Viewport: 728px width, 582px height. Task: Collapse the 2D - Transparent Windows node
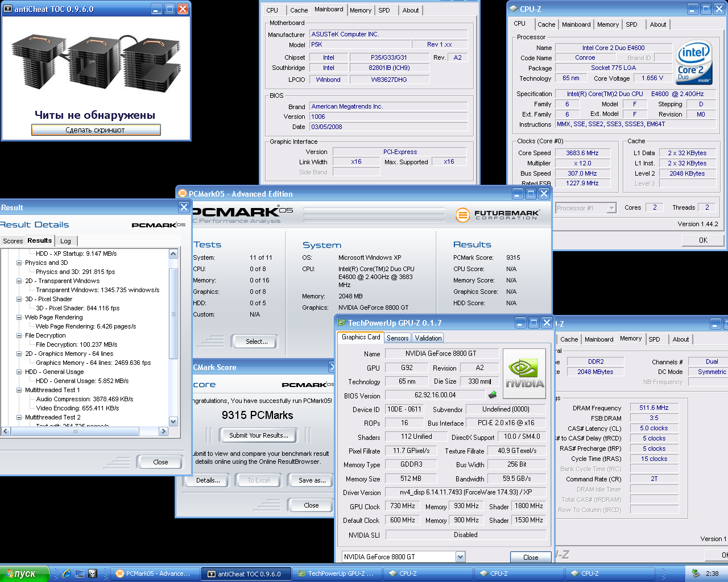tap(19, 281)
